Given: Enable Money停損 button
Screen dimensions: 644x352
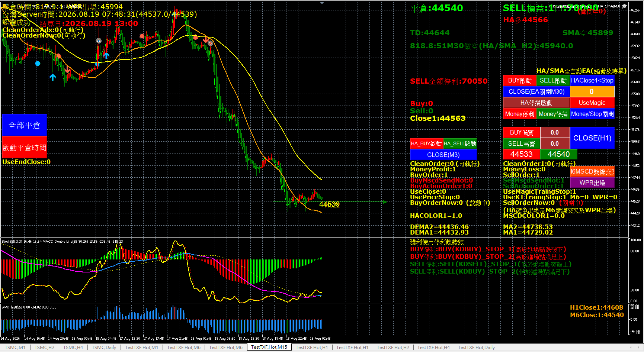Looking at the screenshot, I should (553, 114).
